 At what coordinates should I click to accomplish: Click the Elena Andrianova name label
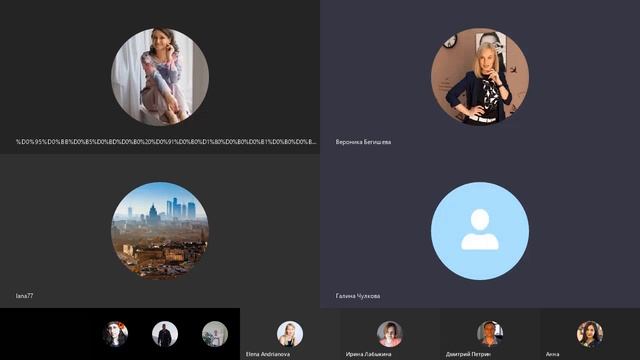tap(268, 354)
